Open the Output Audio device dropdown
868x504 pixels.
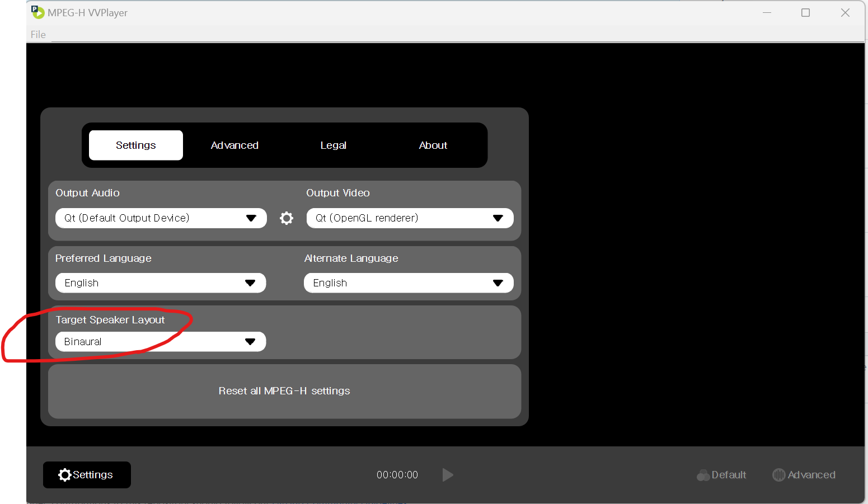tap(160, 218)
